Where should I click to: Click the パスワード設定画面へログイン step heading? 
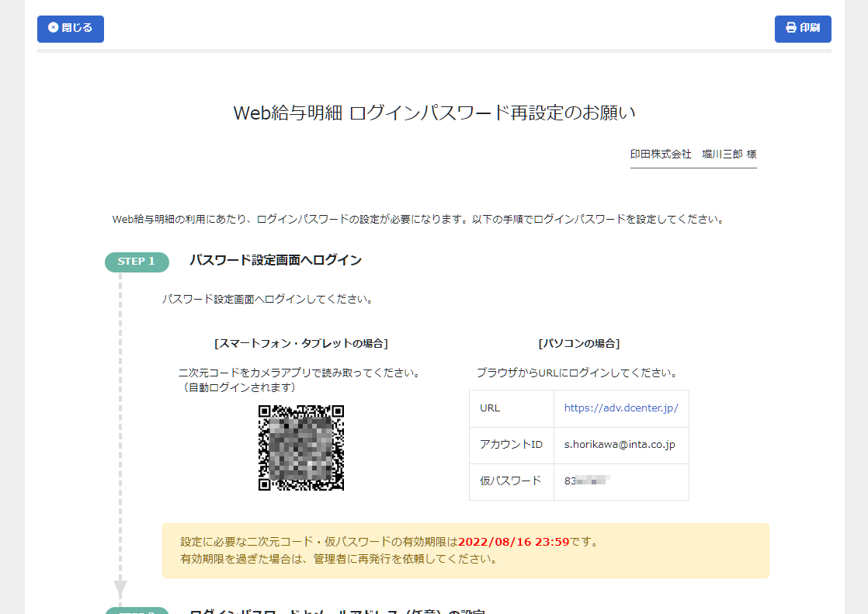tap(276, 260)
